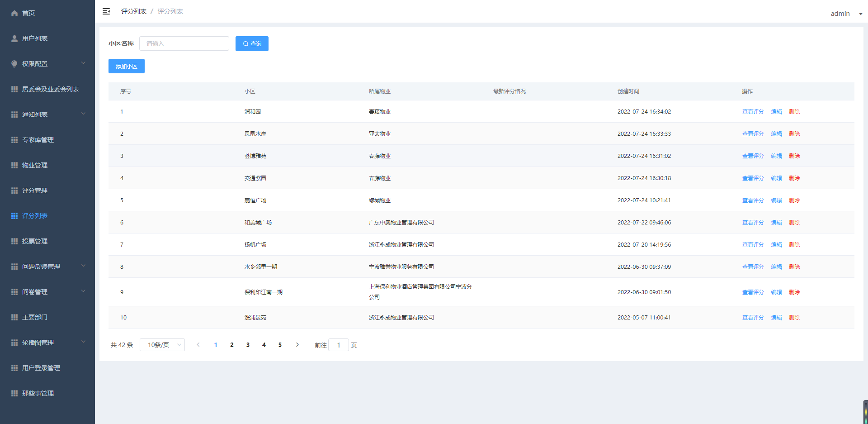Go to page 2 in pagination
868x424 pixels.
coord(232,345)
